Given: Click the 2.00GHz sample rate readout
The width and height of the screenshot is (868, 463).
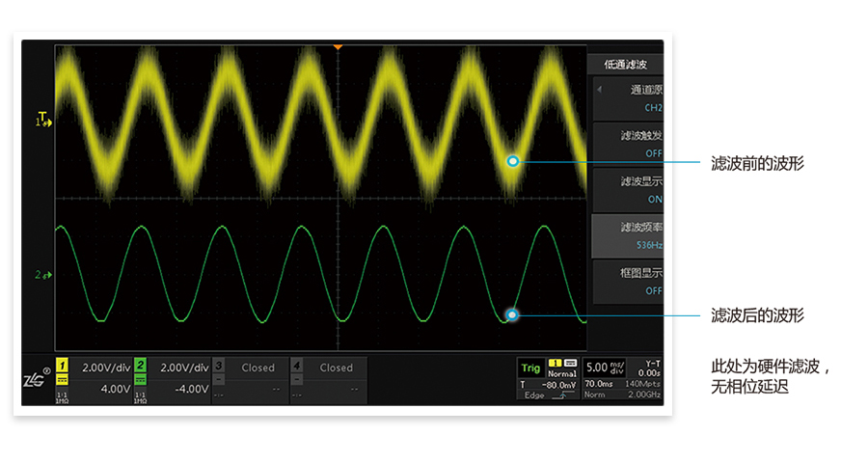Looking at the screenshot, I should [x=644, y=395].
